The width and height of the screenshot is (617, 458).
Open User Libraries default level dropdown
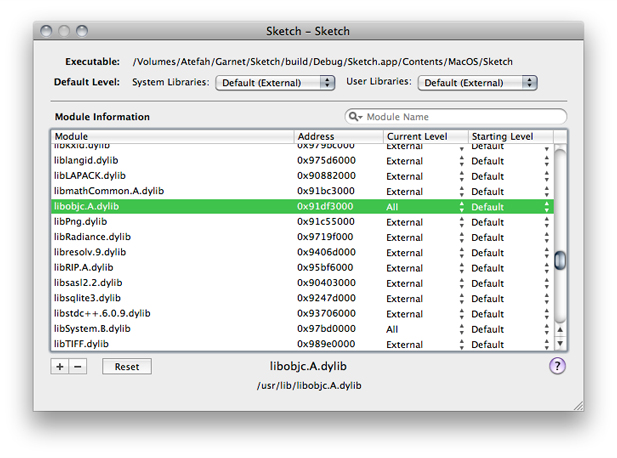click(x=477, y=83)
